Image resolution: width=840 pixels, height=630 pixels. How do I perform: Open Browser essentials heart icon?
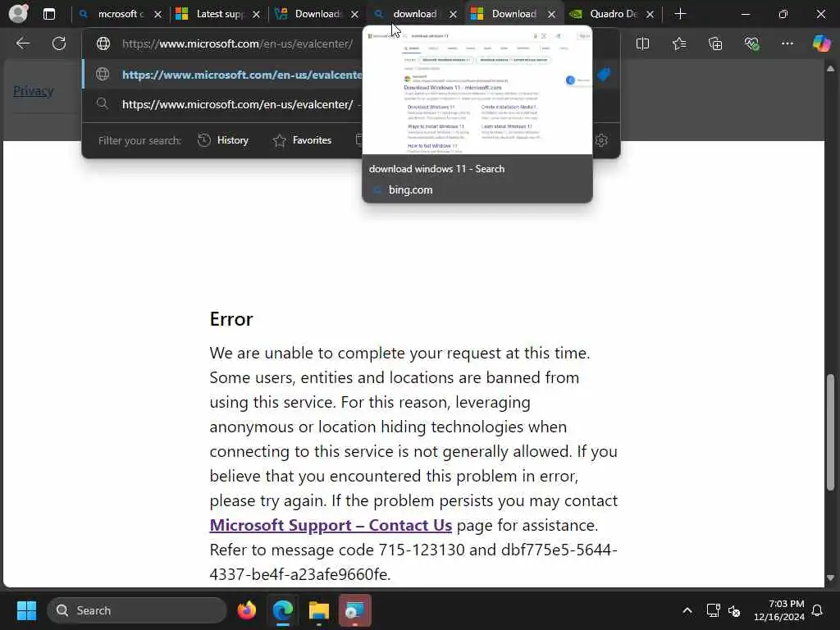[x=751, y=43]
